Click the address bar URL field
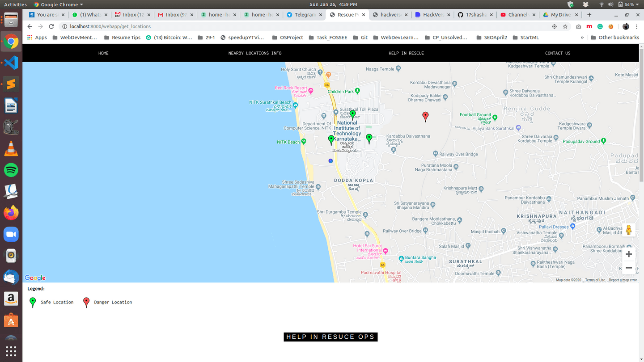The image size is (644, 362). pos(304,26)
